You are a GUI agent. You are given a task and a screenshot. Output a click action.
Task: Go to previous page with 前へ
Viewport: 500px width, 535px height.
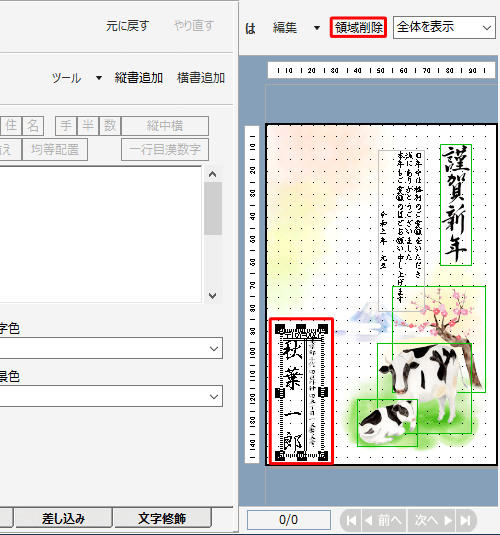click(x=384, y=520)
